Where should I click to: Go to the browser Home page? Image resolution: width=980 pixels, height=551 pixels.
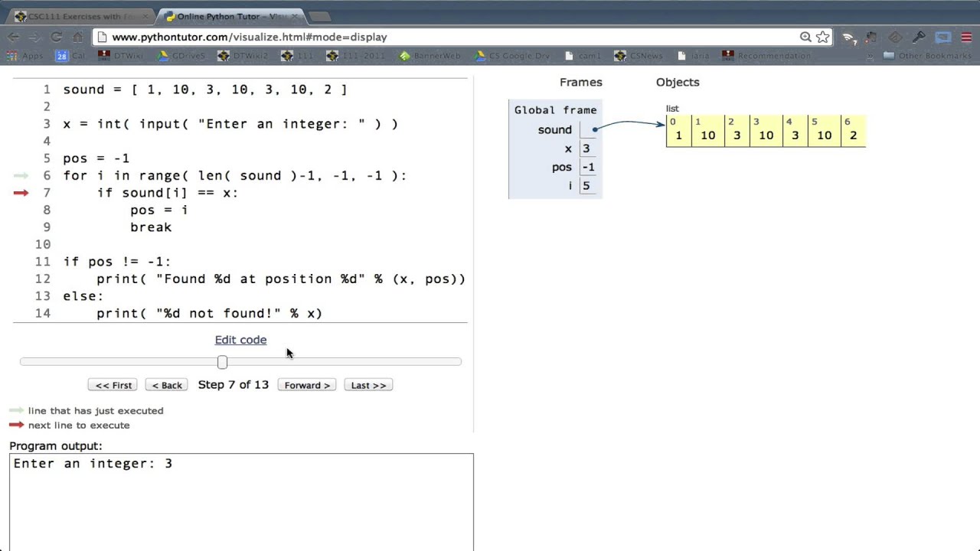tap(77, 37)
